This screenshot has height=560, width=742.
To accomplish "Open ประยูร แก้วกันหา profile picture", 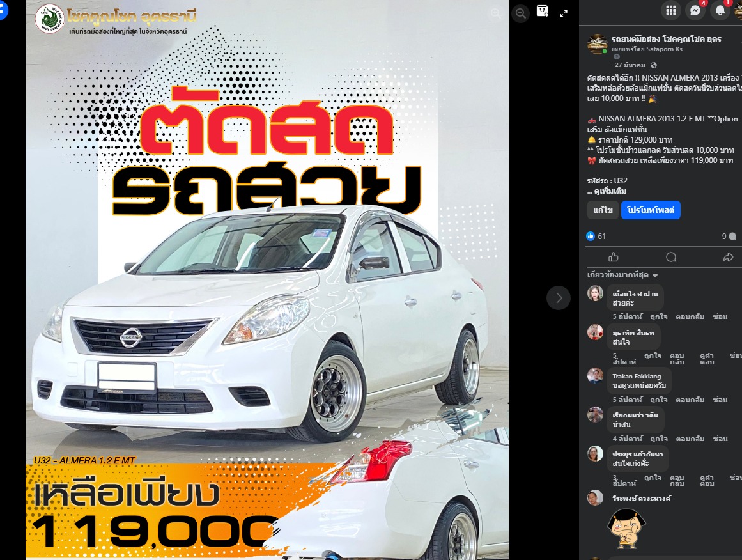I will [x=595, y=453].
